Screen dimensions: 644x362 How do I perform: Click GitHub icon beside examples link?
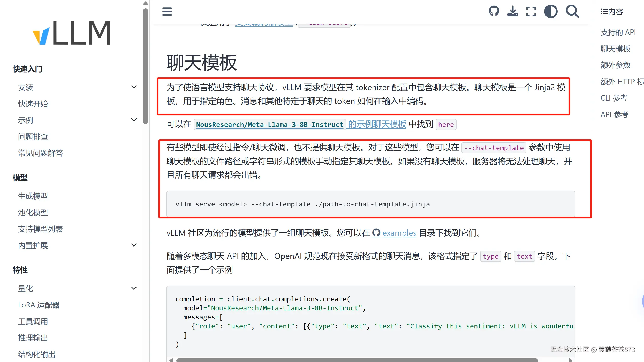[x=376, y=233]
